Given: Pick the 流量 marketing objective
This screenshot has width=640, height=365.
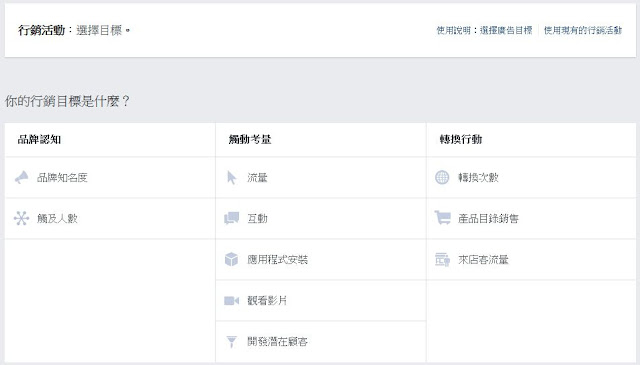Looking at the screenshot, I should click(x=321, y=178).
